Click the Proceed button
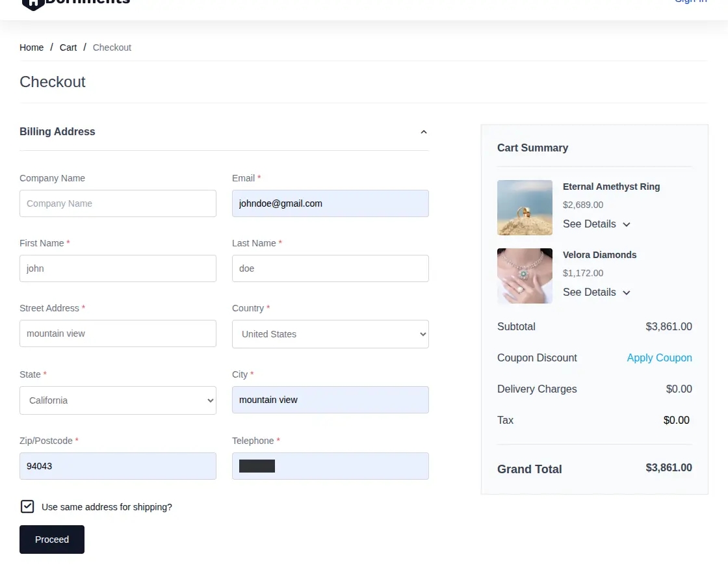The height and width of the screenshot is (572, 728). [x=51, y=539]
